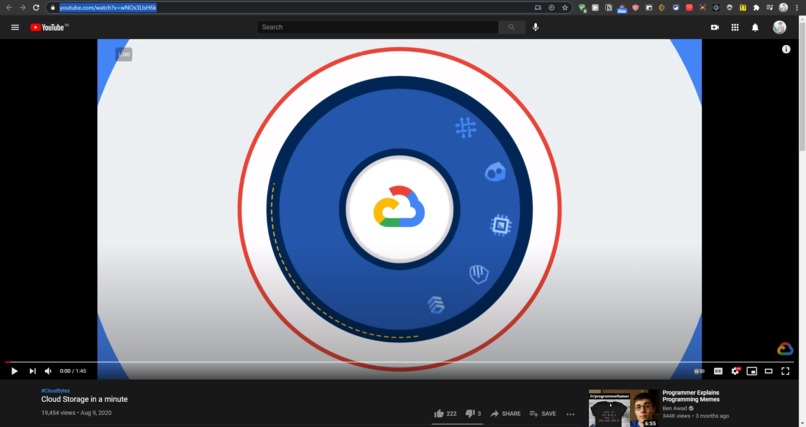Click the search magnifier button

click(511, 27)
